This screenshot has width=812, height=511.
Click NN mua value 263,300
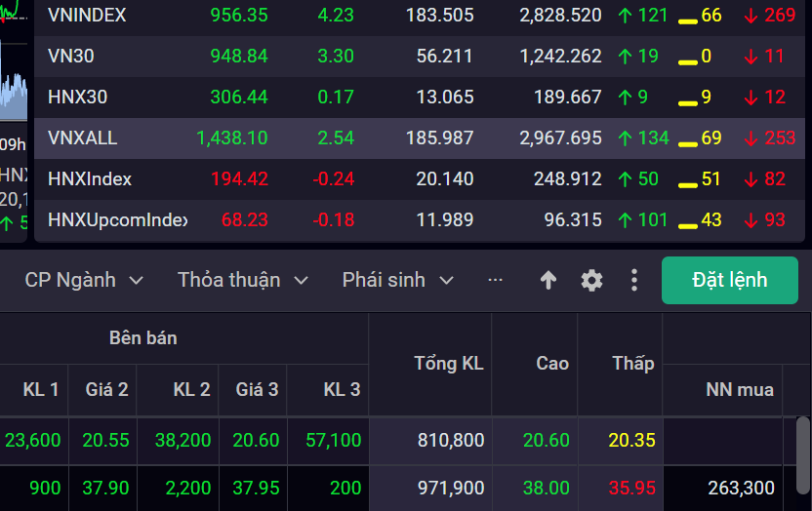tap(741, 489)
